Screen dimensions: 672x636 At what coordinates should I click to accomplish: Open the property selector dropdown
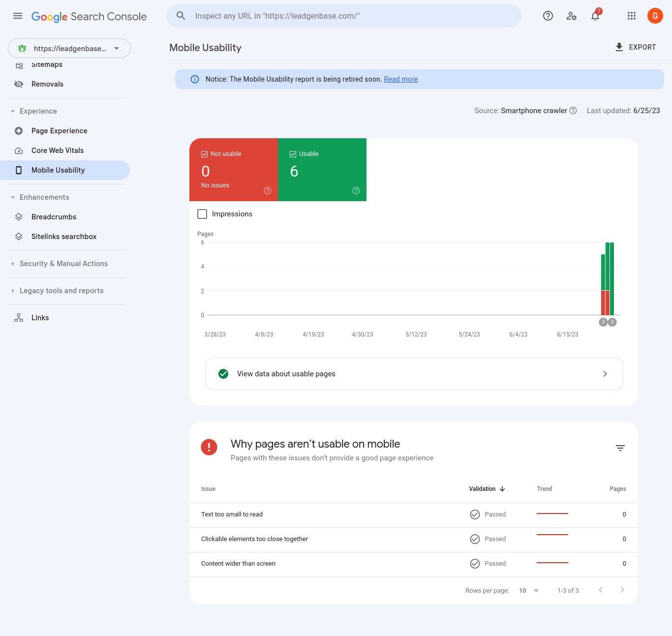tap(69, 48)
